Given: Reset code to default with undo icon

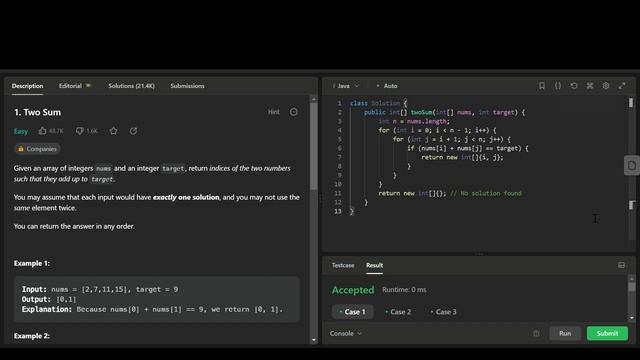Looking at the screenshot, I should point(574,86).
